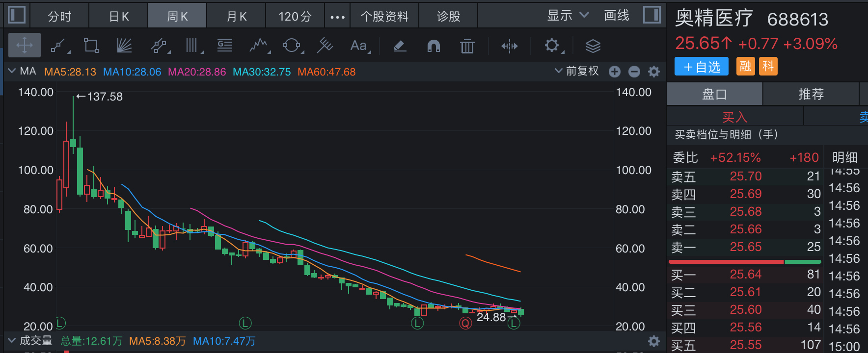The width and height of the screenshot is (868, 353).
Task: Open 诊股 stock diagnosis tab
Action: point(449,16)
